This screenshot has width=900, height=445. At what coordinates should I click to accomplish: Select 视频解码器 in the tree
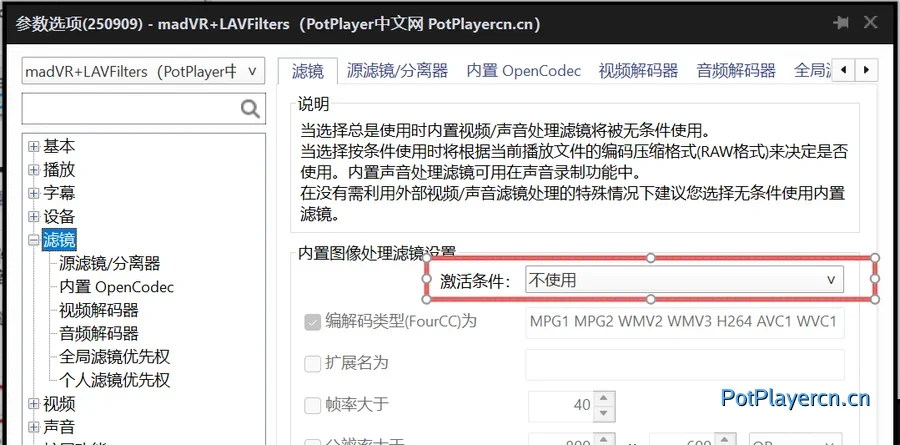pyautogui.click(x=99, y=311)
